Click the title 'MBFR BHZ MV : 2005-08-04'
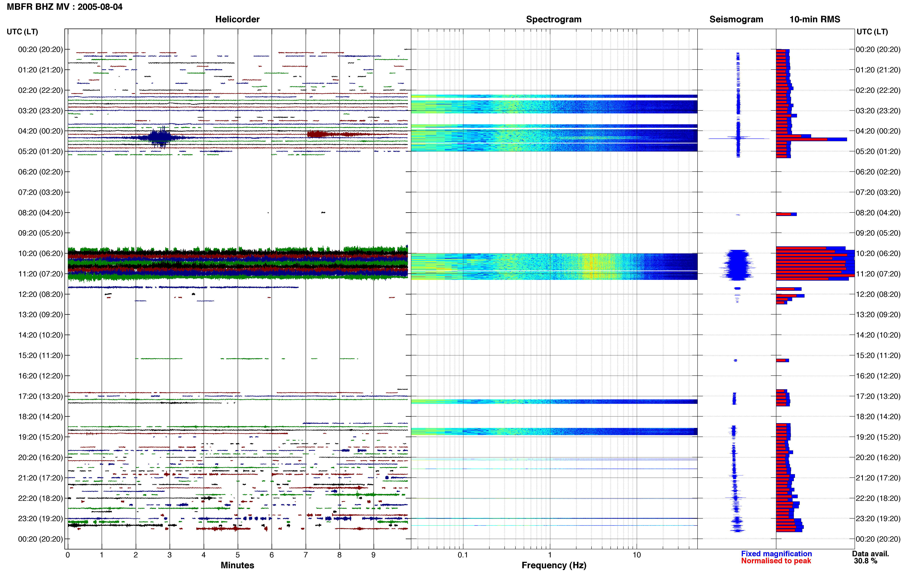 coord(65,7)
